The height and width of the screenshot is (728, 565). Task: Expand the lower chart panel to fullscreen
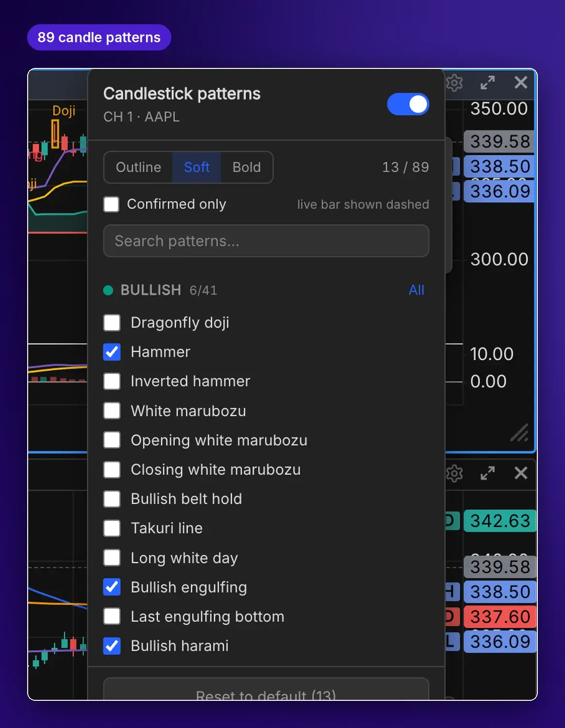(487, 473)
